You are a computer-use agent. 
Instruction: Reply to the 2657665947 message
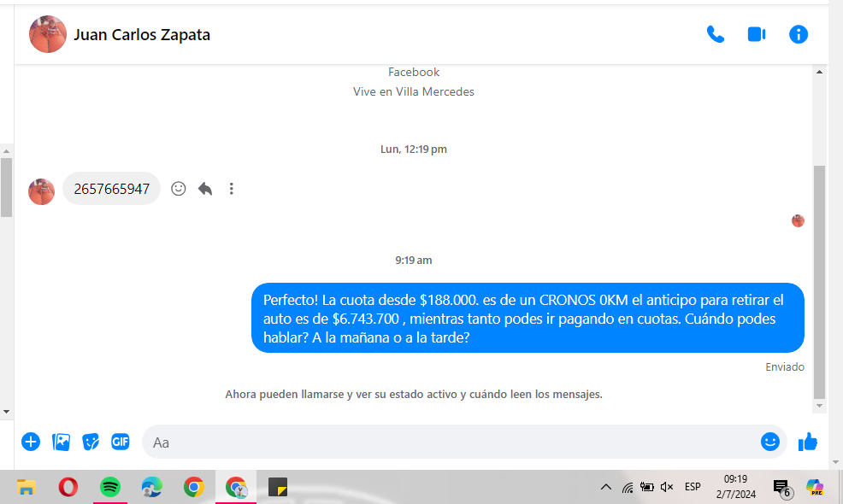(x=205, y=189)
